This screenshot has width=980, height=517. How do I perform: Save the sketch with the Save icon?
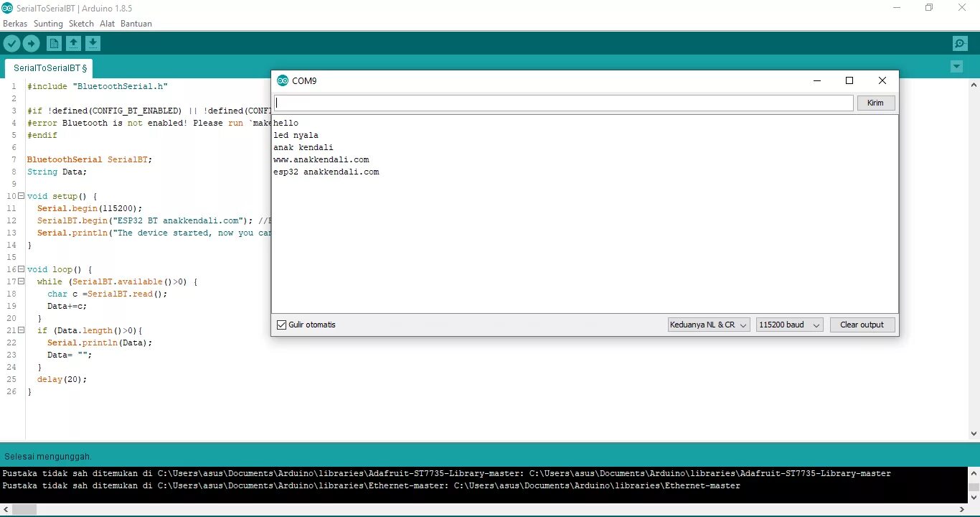pyautogui.click(x=93, y=44)
